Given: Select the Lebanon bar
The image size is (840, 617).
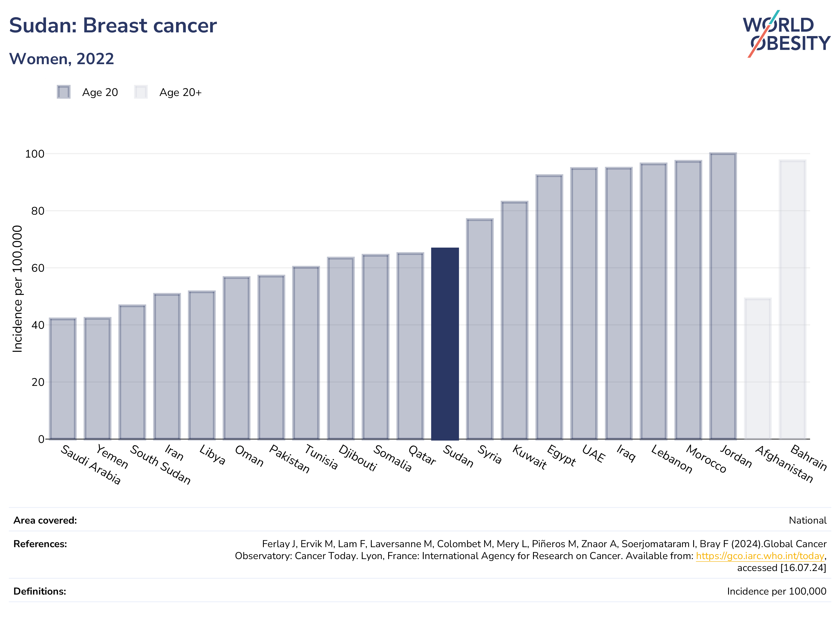Looking at the screenshot, I should pyautogui.click(x=654, y=302).
